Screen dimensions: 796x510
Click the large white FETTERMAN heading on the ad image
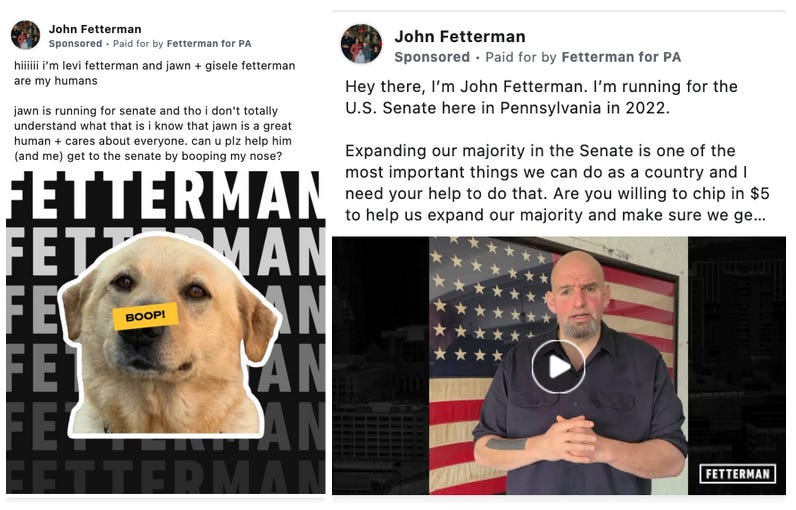click(165, 195)
